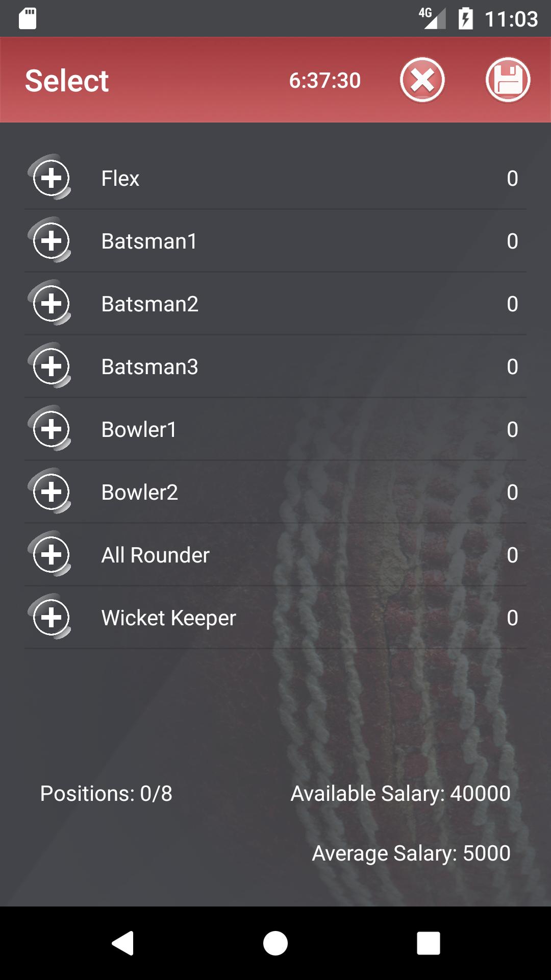Click the save (floppy disk) icon
The width and height of the screenshot is (551, 980).
[x=508, y=80]
